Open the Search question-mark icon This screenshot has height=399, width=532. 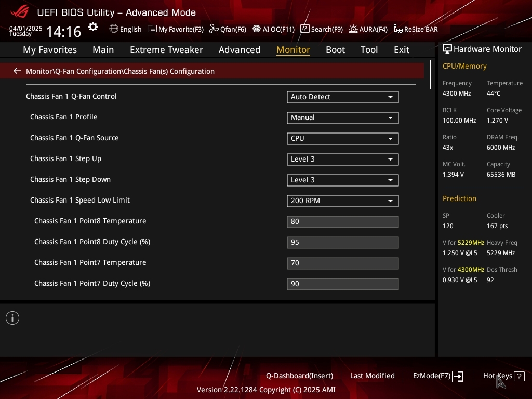tap(304, 29)
